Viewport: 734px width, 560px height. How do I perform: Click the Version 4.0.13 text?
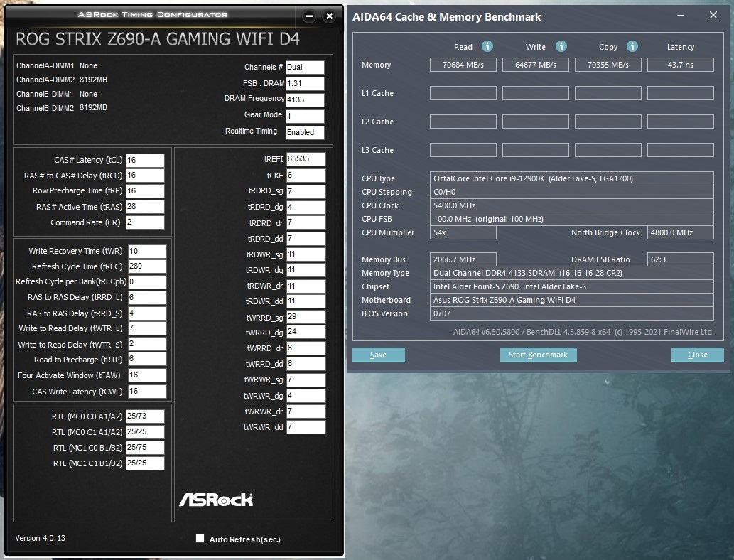tap(41, 538)
